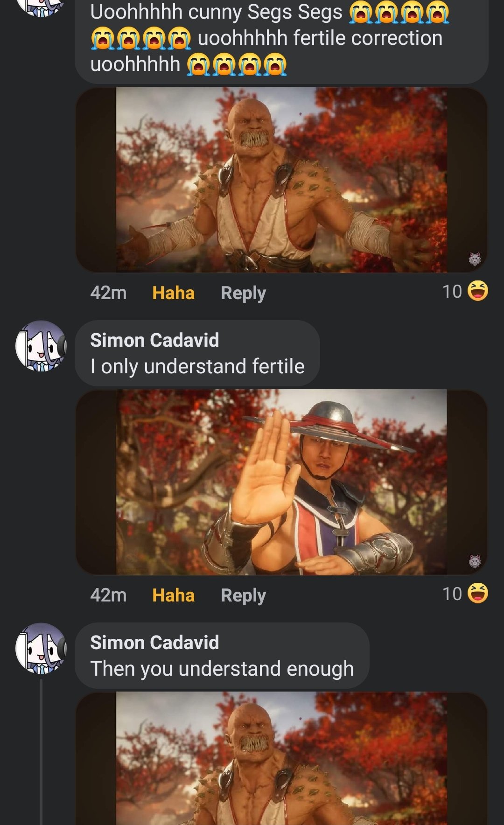View the image of the character raising his hand

pos(281,482)
